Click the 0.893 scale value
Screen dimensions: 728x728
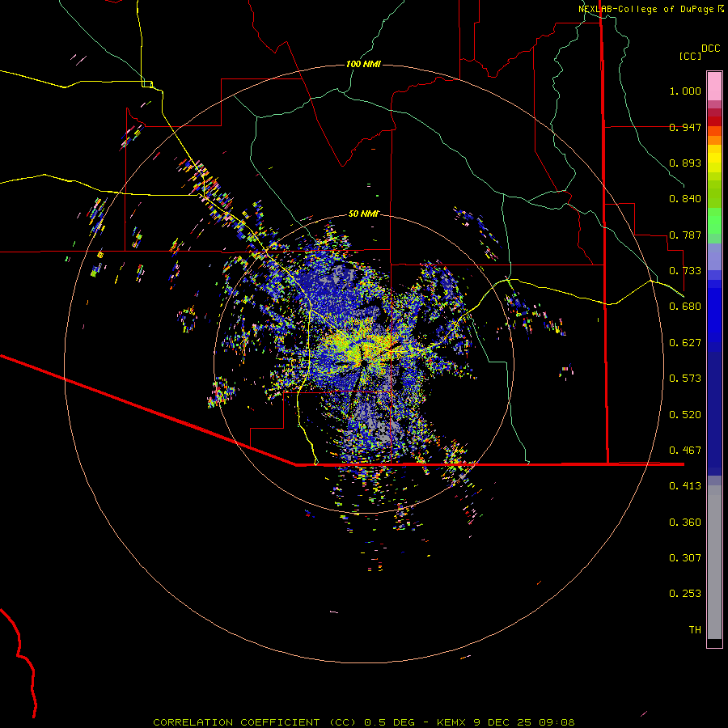tap(685, 163)
